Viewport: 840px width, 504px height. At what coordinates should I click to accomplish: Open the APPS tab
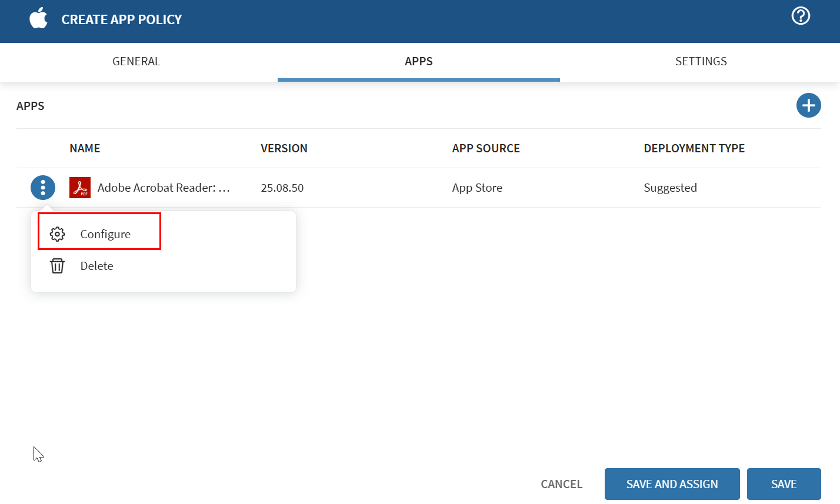(418, 61)
